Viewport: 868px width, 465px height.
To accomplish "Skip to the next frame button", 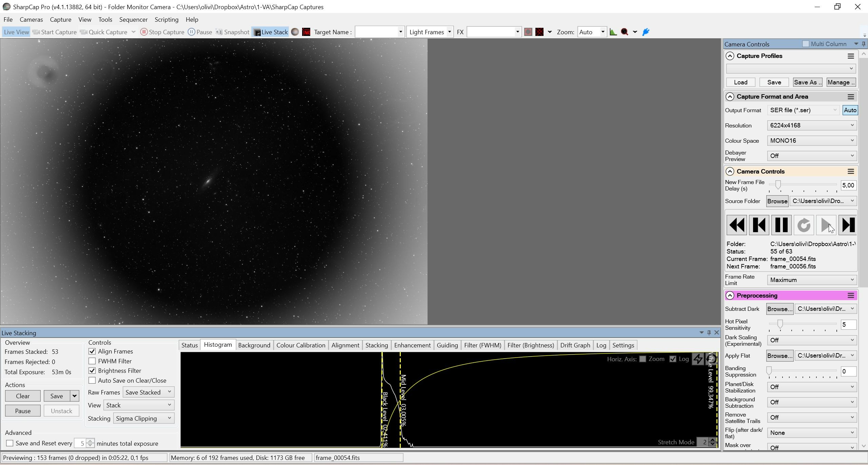I will pos(848,225).
